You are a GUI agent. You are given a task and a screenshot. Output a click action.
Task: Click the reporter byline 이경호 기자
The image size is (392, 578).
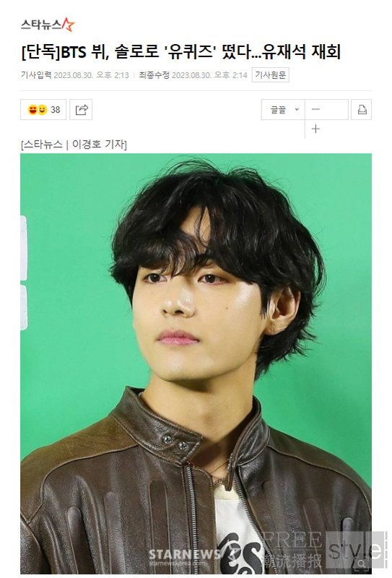pos(98,144)
